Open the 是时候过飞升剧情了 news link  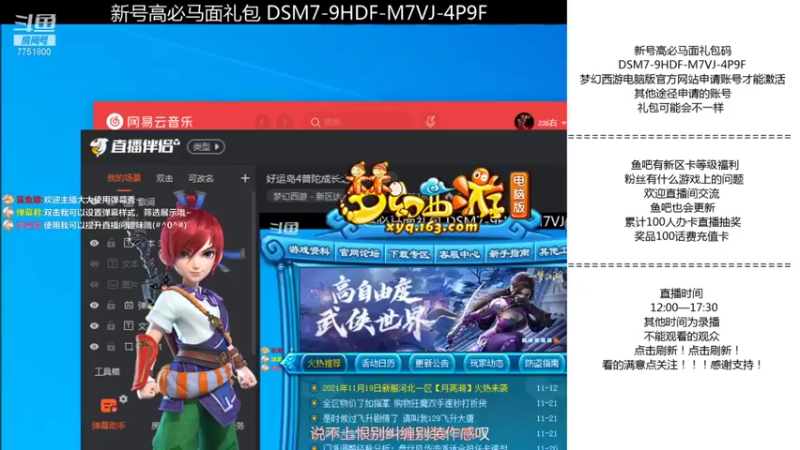[x=398, y=418]
